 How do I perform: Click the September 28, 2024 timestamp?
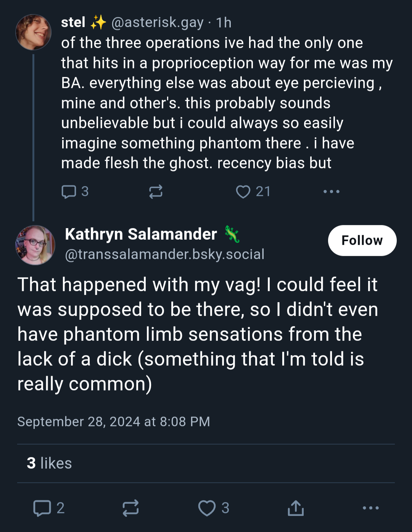[114, 422]
